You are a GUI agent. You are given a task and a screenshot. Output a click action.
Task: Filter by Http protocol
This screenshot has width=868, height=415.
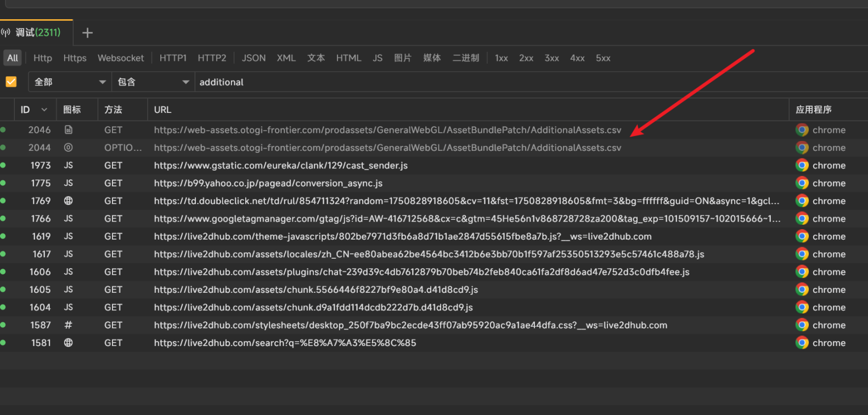[43, 58]
